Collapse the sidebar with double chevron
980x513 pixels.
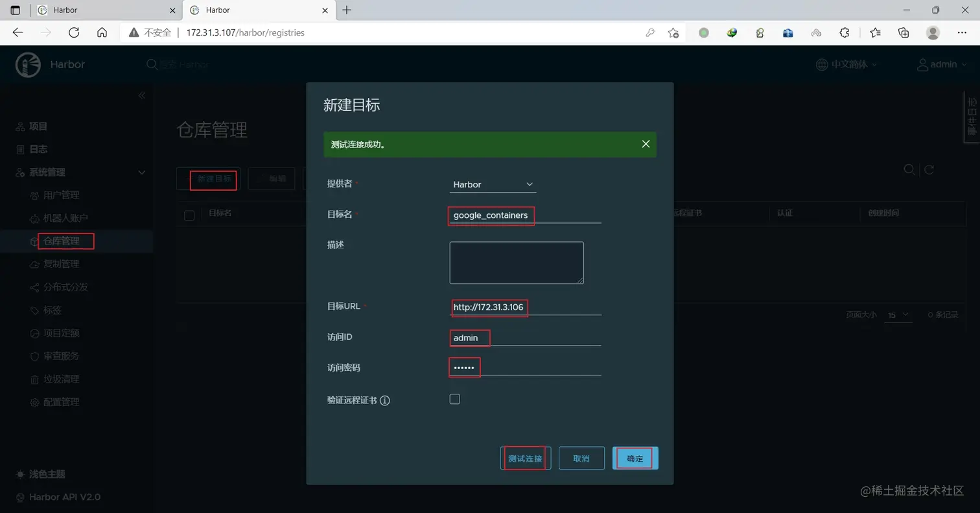click(x=141, y=95)
